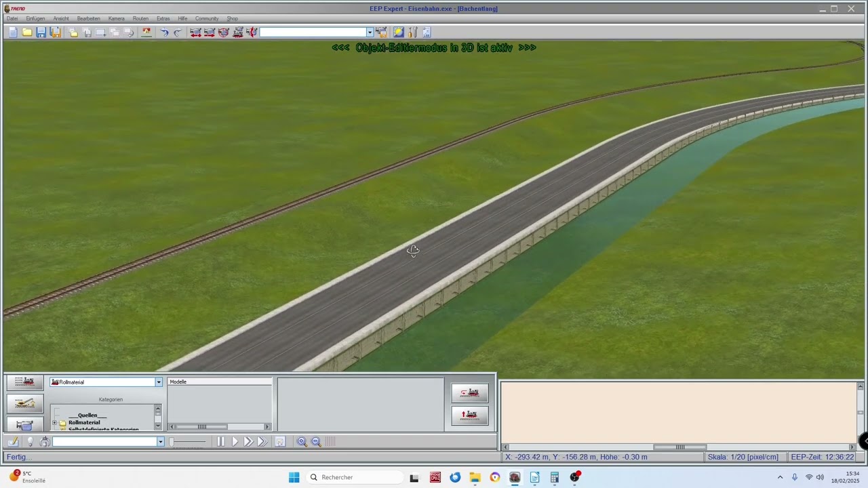Click the double-arrow fast forward button
This screenshot has width=868, height=488.
248,441
